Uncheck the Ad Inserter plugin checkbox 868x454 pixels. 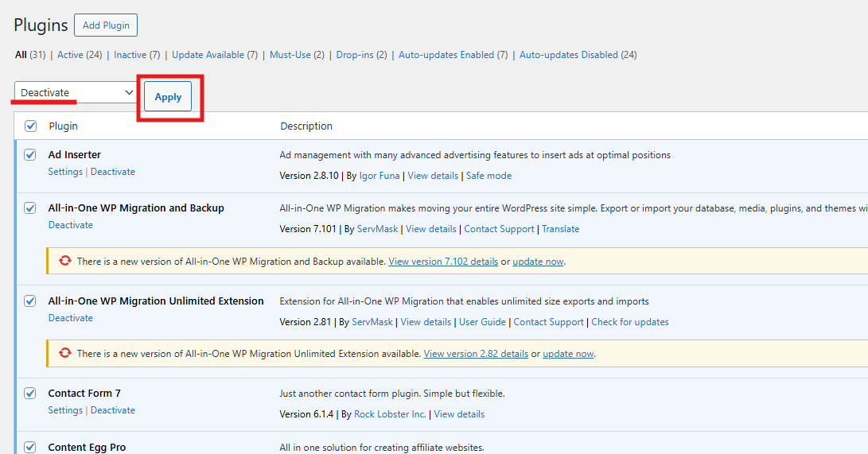(30, 155)
